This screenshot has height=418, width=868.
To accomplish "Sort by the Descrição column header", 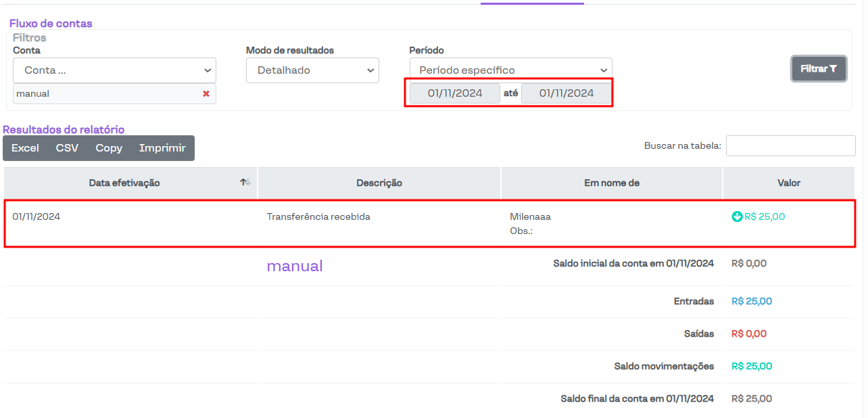I will click(x=379, y=183).
